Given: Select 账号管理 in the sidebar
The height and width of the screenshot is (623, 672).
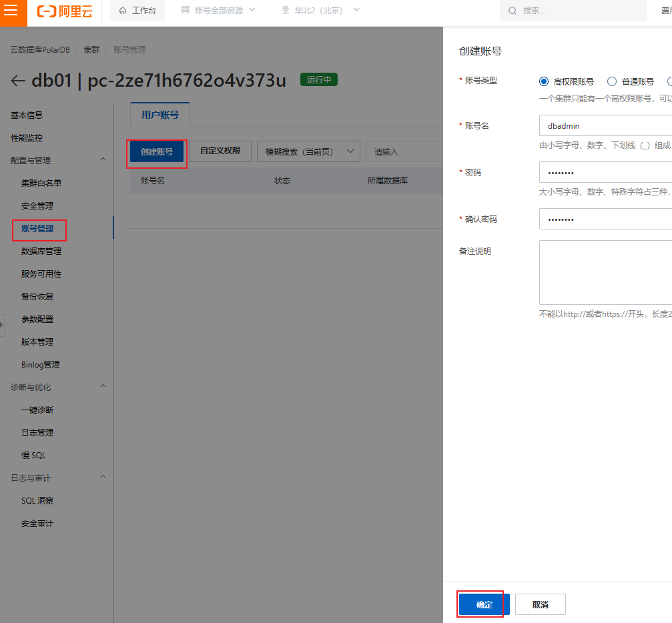Looking at the screenshot, I should pos(37,229).
